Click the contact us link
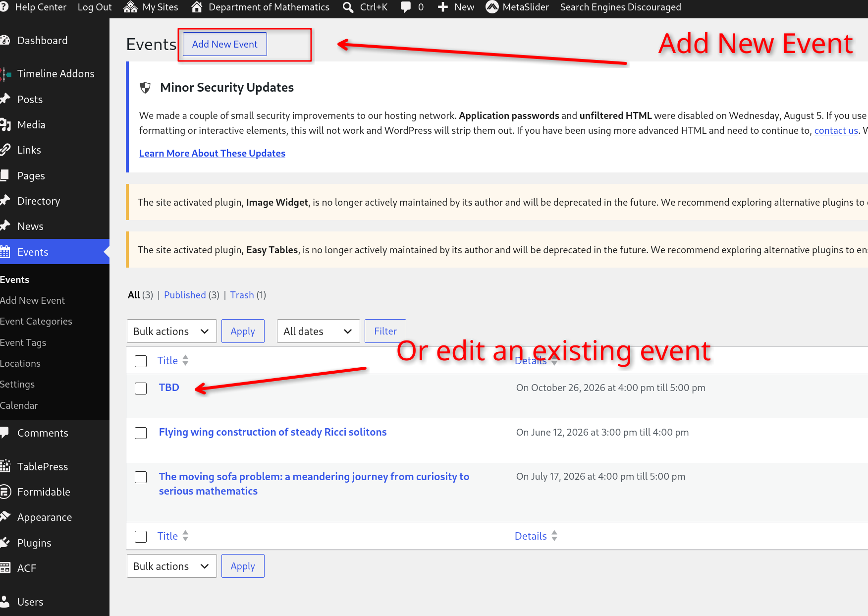 (x=836, y=130)
